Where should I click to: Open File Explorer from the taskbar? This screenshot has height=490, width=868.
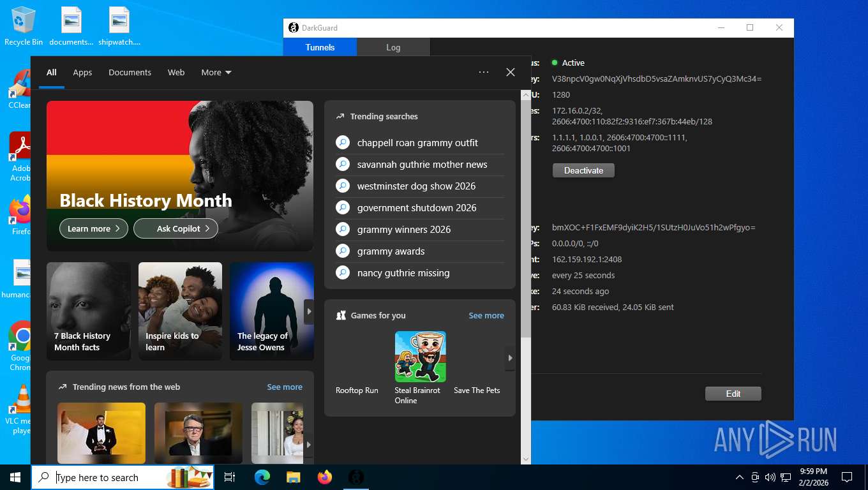click(293, 477)
